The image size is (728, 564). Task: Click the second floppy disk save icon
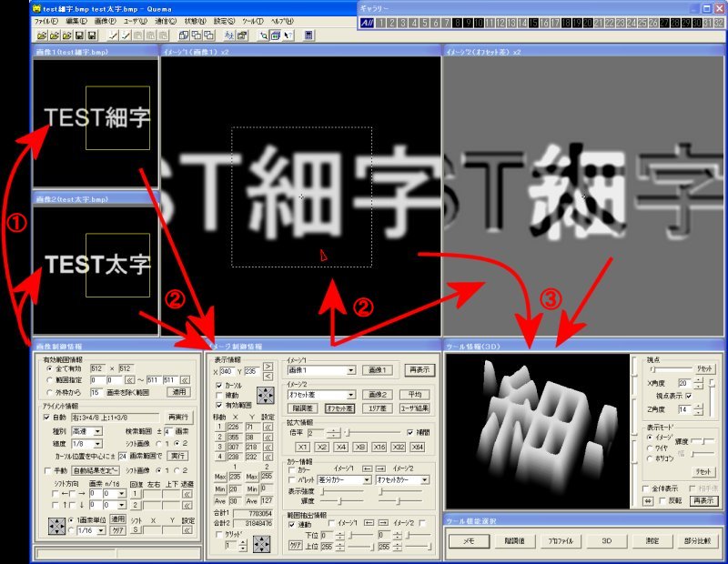[92, 35]
